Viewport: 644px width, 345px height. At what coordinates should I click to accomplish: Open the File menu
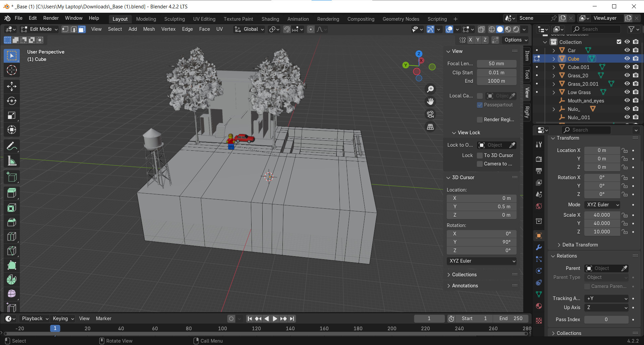tap(18, 18)
